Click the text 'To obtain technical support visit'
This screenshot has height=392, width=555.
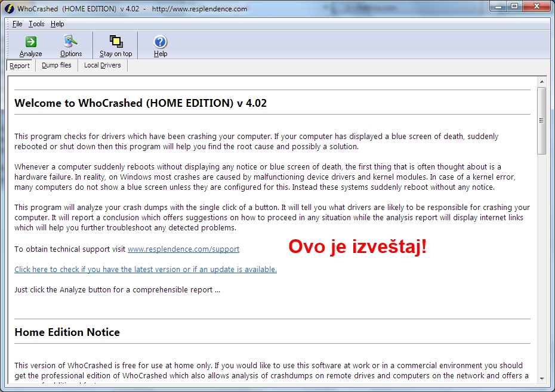[x=70, y=249]
